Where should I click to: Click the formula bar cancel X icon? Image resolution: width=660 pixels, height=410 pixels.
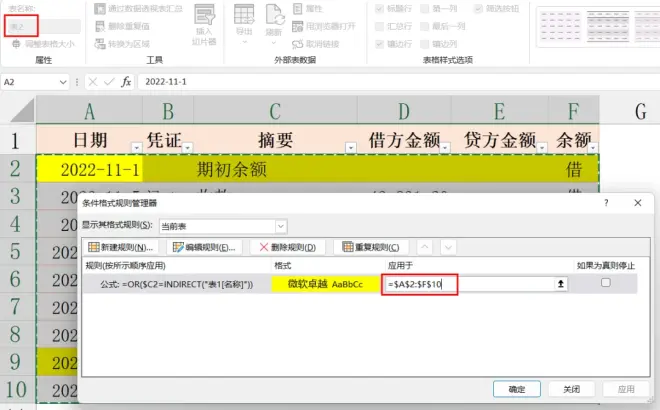[93, 82]
